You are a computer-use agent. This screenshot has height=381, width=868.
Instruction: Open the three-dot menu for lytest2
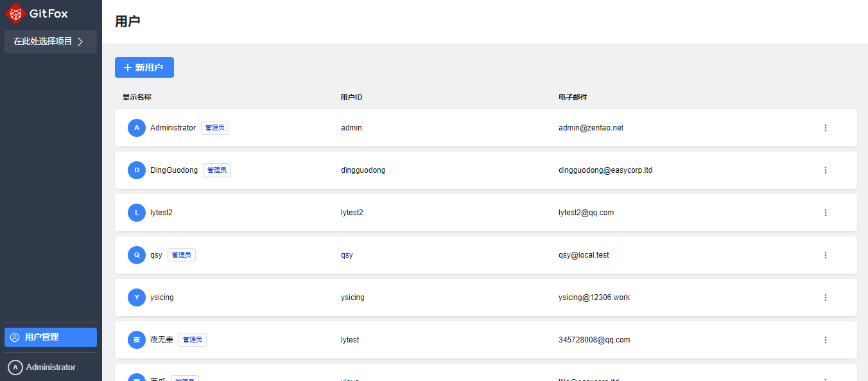[826, 213]
